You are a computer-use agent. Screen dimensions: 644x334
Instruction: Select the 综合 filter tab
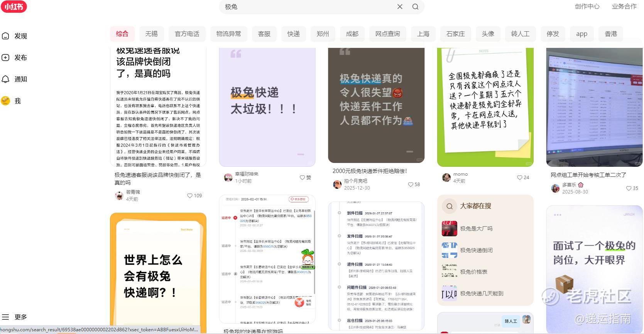pyautogui.click(x=122, y=34)
